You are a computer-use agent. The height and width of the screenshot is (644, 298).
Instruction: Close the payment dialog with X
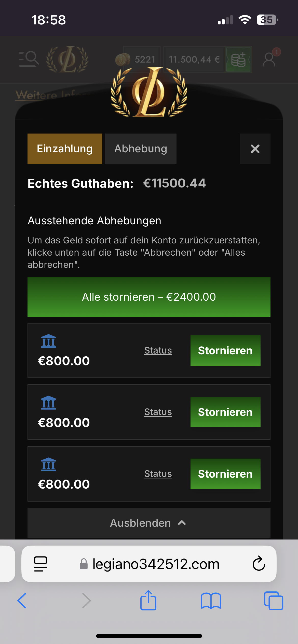coord(255,149)
